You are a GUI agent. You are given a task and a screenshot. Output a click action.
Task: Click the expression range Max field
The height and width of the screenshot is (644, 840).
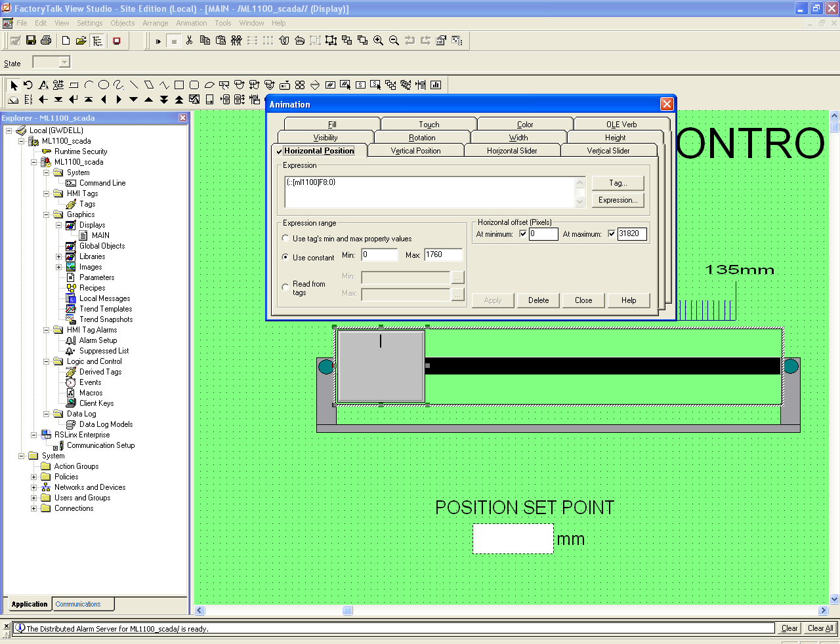pos(444,254)
